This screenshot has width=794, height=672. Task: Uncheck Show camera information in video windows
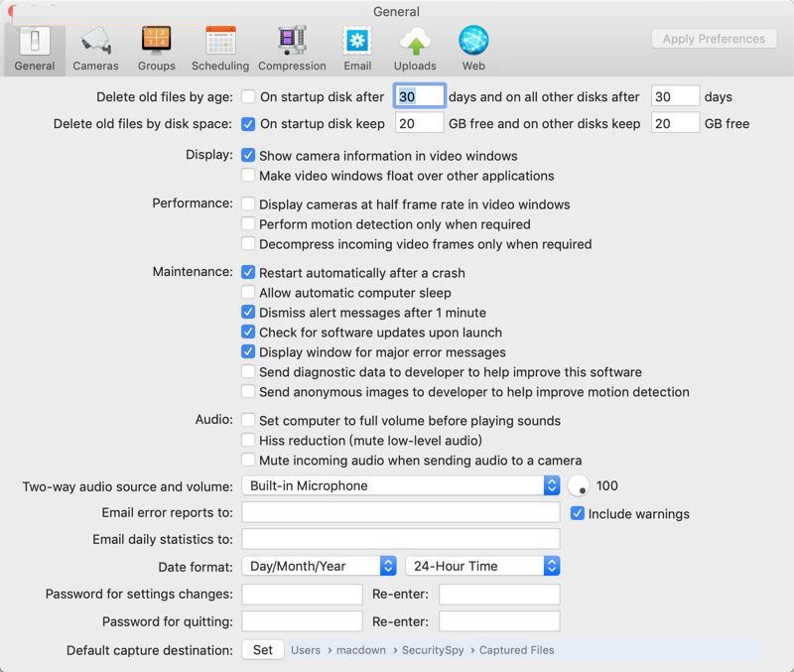pyautogui.click(x=248, y=155)
